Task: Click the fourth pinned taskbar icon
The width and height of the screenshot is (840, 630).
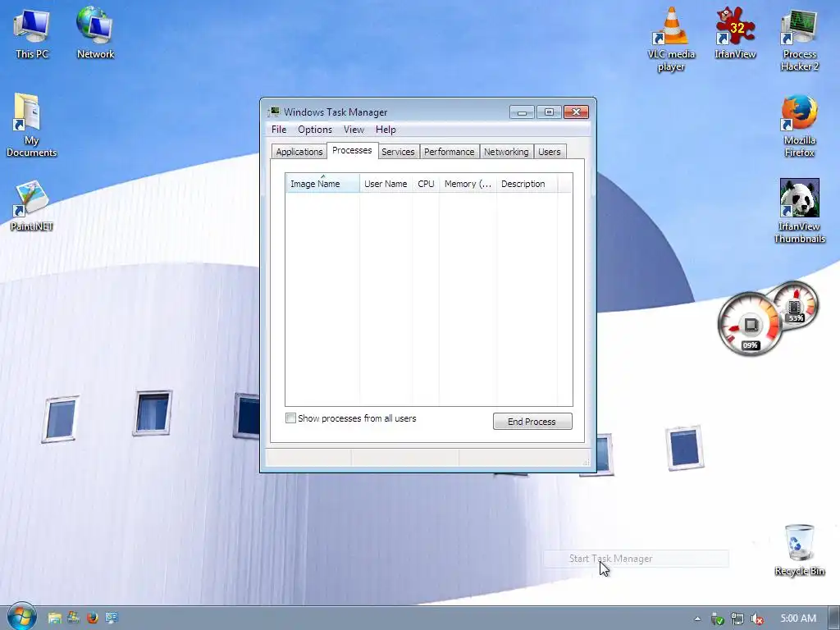Action: click(x=112, y=619)
